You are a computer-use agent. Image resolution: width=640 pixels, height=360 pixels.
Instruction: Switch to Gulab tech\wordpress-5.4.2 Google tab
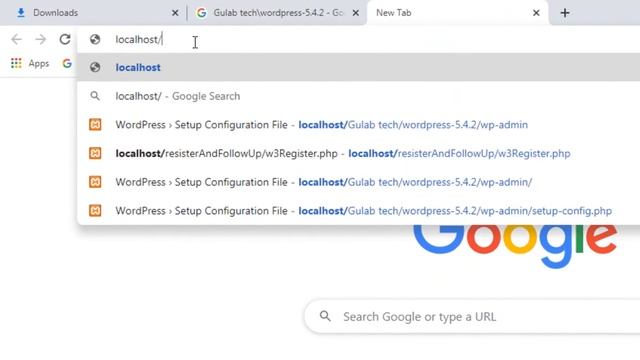click(x=278, y=13)
